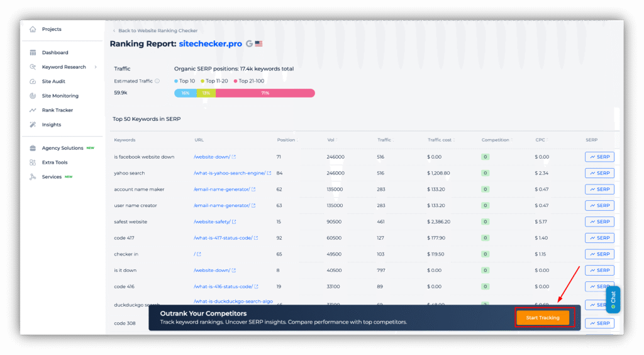Click the $ 1,208.80 traffic cost value
Viewport: 644px width, 355px height.
(x=438, y=173)
